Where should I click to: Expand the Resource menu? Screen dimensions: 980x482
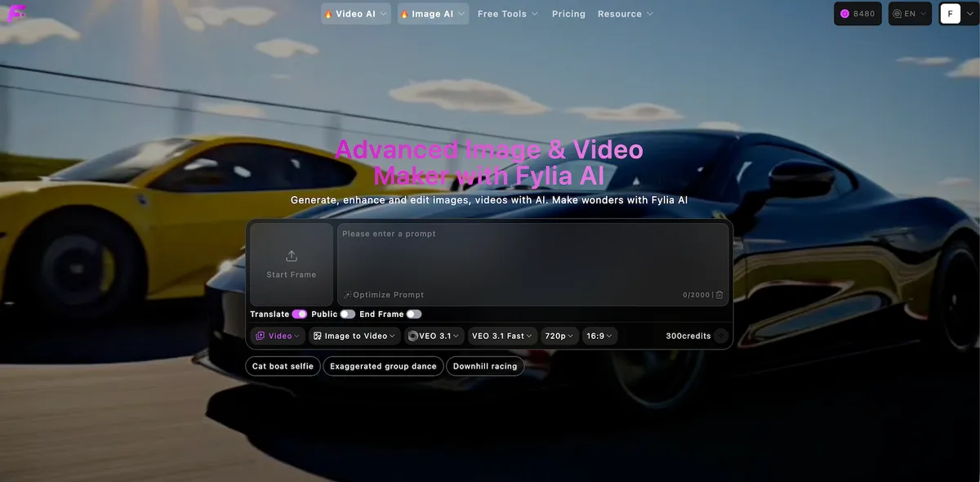(626, 14)
